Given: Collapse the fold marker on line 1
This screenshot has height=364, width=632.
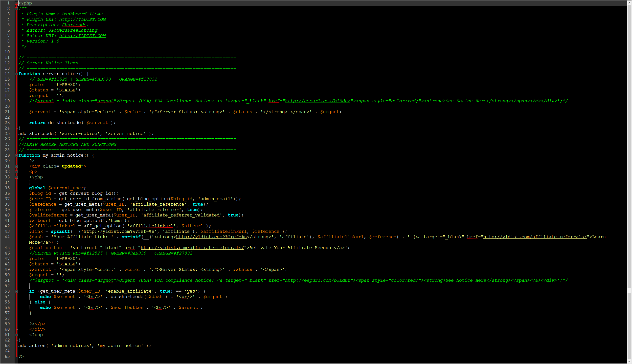Looking at the screenshot, I should click(16, 3).
